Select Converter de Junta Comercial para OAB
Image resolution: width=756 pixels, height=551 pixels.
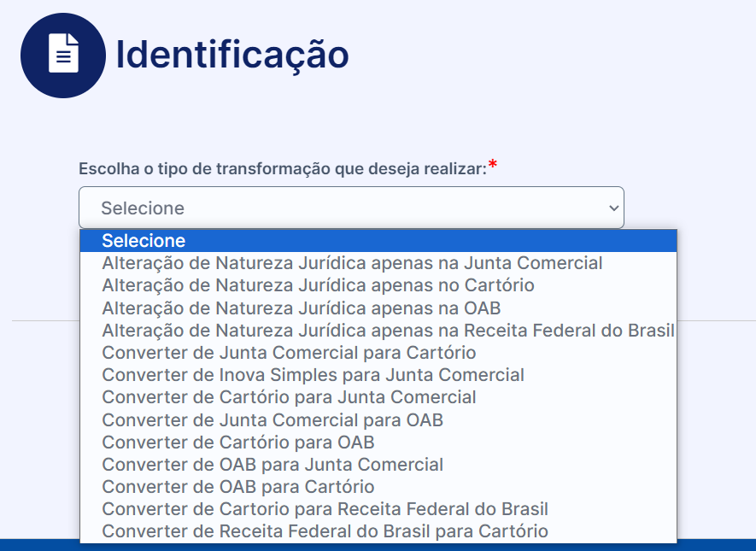(x=378, y=420)
